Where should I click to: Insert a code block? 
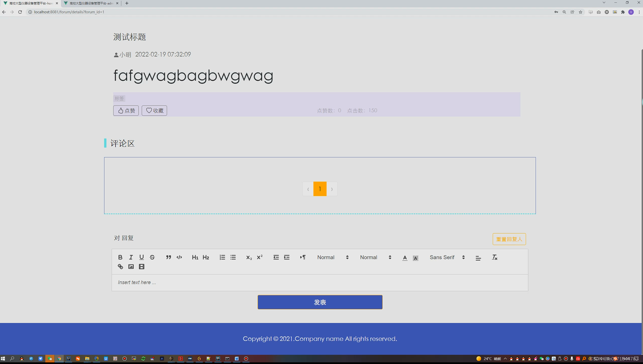(x=179, y=257)
